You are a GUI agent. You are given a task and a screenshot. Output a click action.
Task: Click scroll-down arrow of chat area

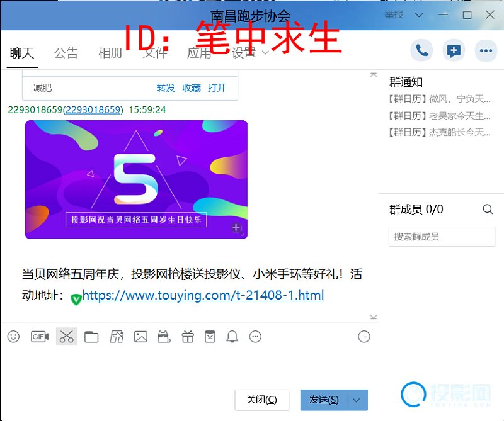[374, 317]
